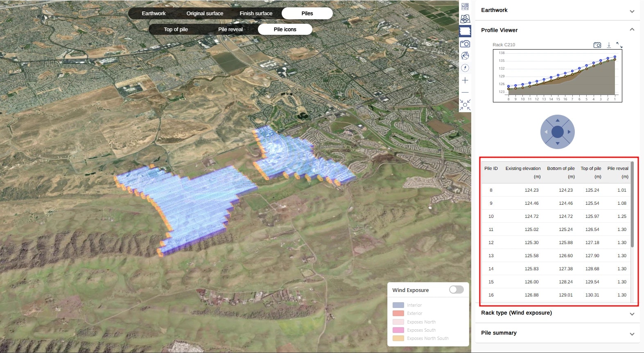This screenshot has width=644, height=353.
Task: Click bottom of pile value 127.38
Action: click(x=566, y=269)
